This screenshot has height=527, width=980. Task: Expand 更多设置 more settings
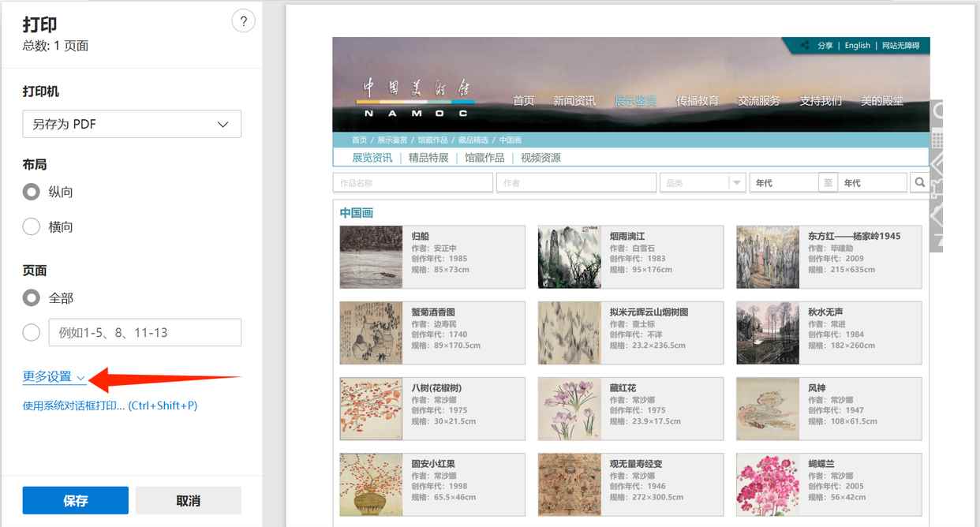point(54,377)
